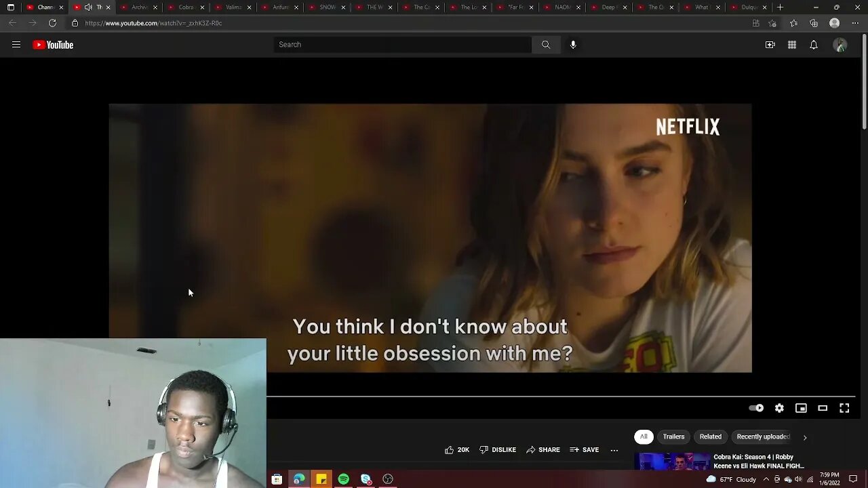This screenshot has height=488, width=868.
Task: Enable theater mode for the video
Action: tap(823, 408)
